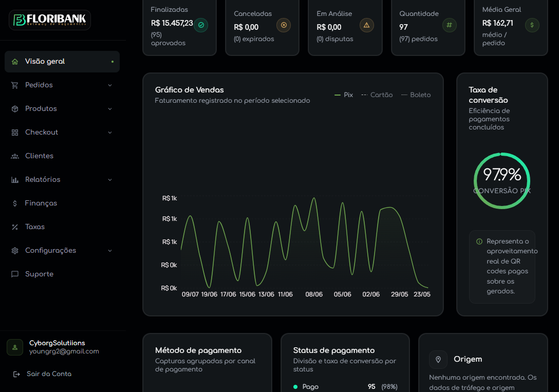Click the logout arrow icon
The image size is (559, 392).
click(x=16, y=374)
